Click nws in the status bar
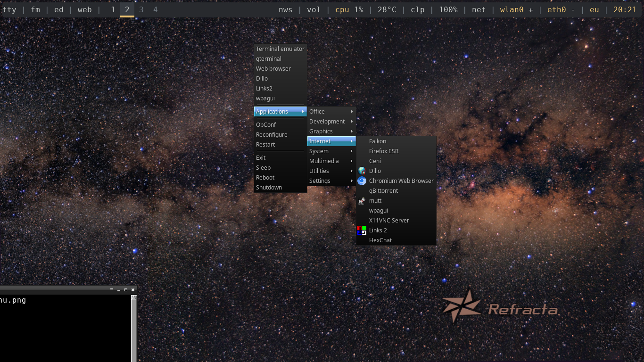The width and height of the screenshot is (644, 362). tap(285, 9)
